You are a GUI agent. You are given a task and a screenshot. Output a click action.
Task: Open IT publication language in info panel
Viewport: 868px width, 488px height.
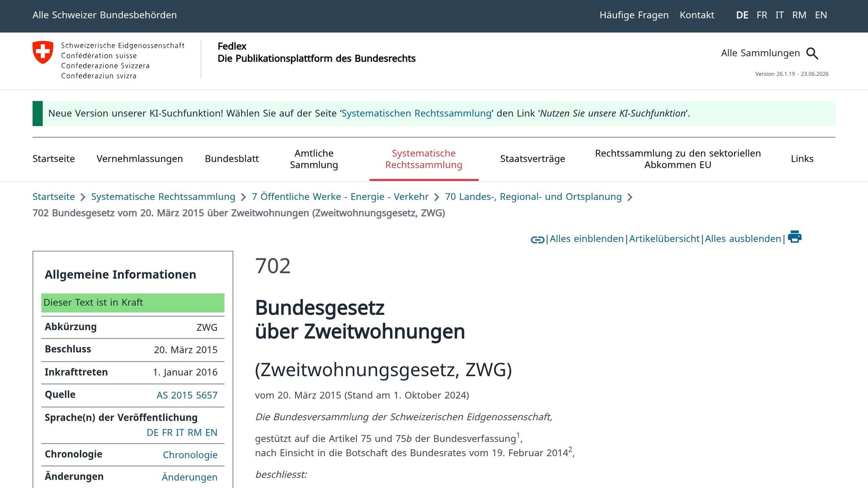coord(180,433)
